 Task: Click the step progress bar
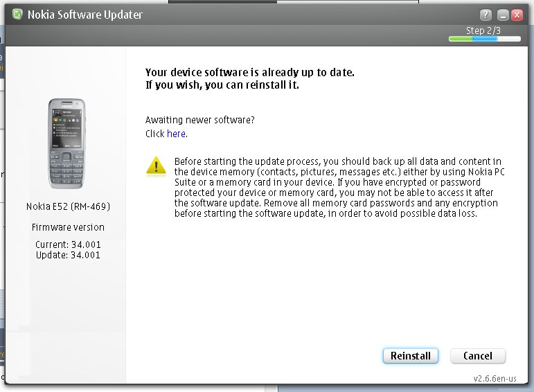click(x=484, y=39)
